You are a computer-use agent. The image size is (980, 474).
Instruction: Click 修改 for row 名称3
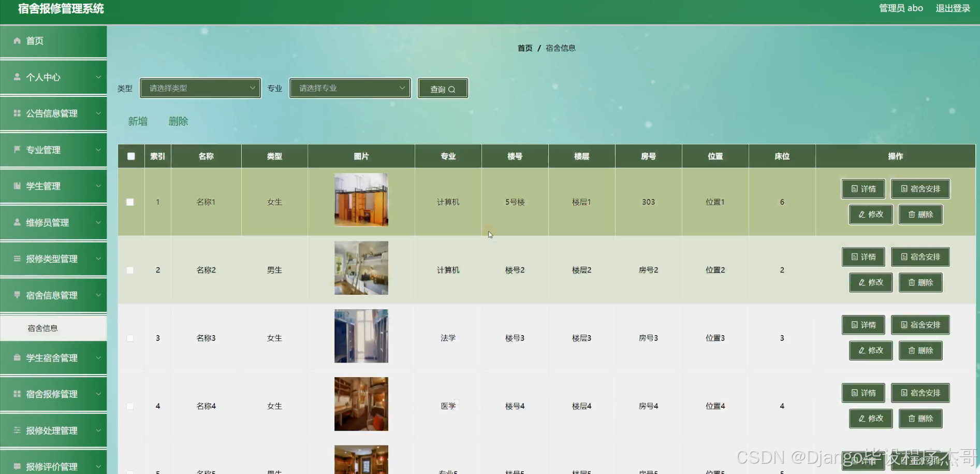click(x=871, y=350)
